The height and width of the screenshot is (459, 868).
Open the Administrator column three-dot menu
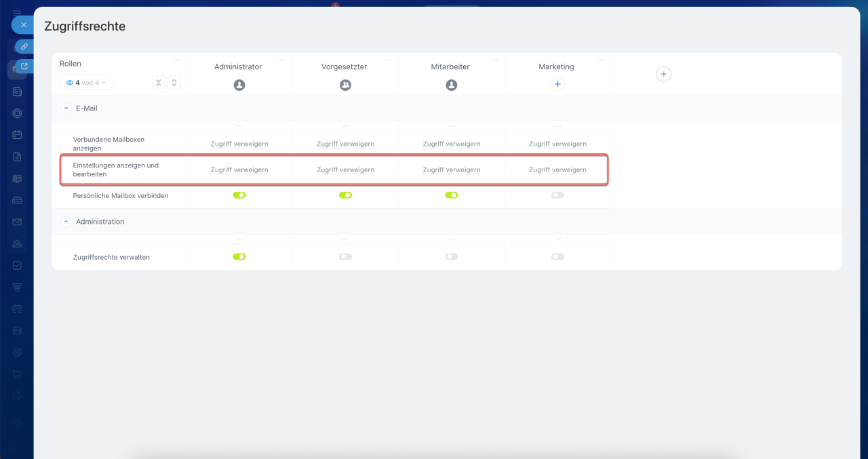282,60
